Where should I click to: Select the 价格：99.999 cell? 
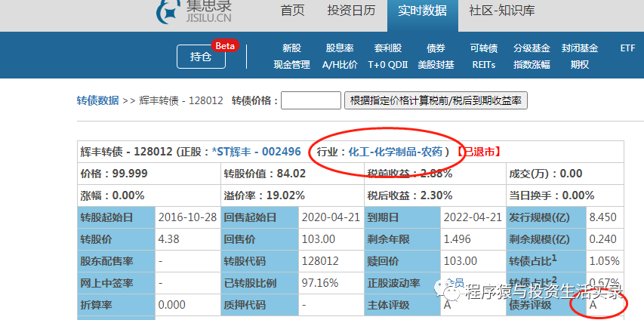point(149,174)
